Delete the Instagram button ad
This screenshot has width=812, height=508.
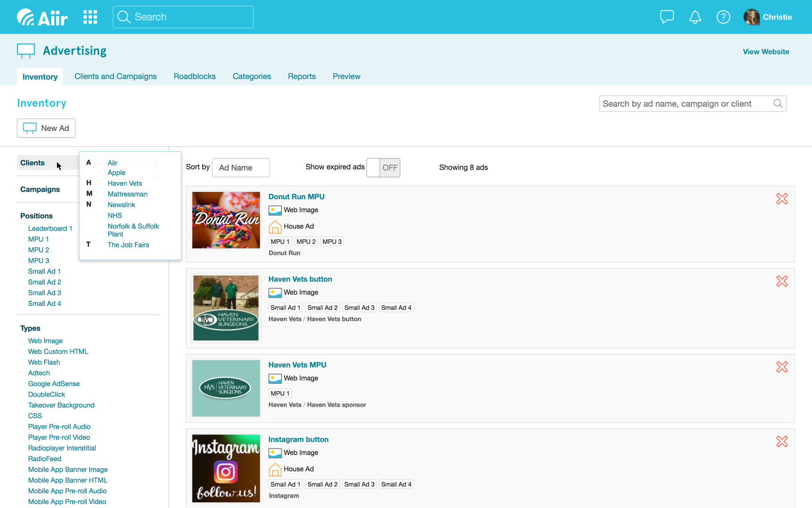(782, 441)
